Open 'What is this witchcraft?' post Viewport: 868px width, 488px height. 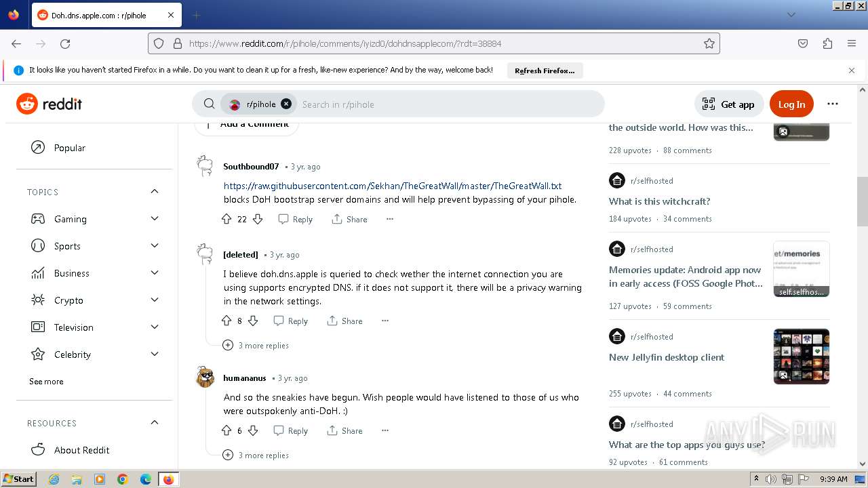tap(659, 201)
